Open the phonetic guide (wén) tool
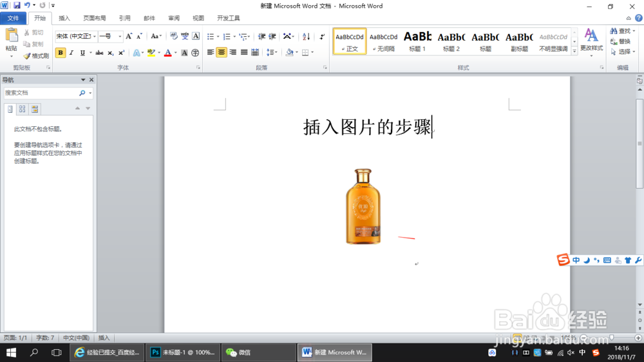 [185, 36]
